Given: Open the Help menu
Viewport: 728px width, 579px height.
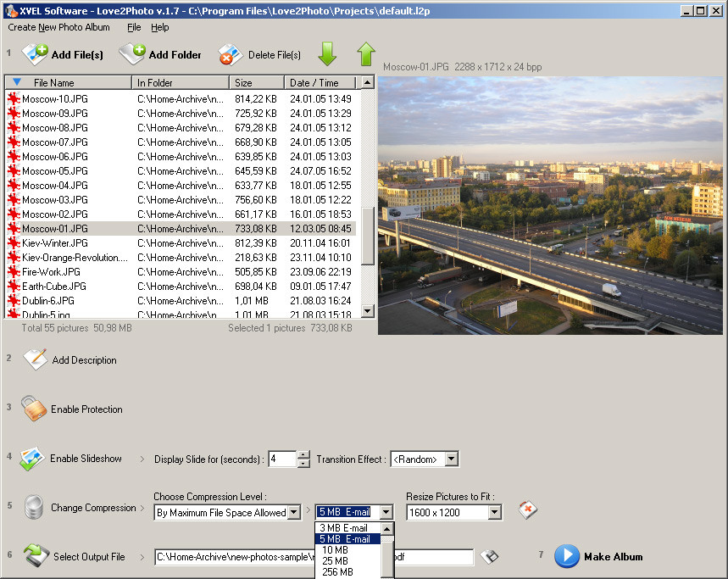Looking at the screenshot, I should click(160, 27).
